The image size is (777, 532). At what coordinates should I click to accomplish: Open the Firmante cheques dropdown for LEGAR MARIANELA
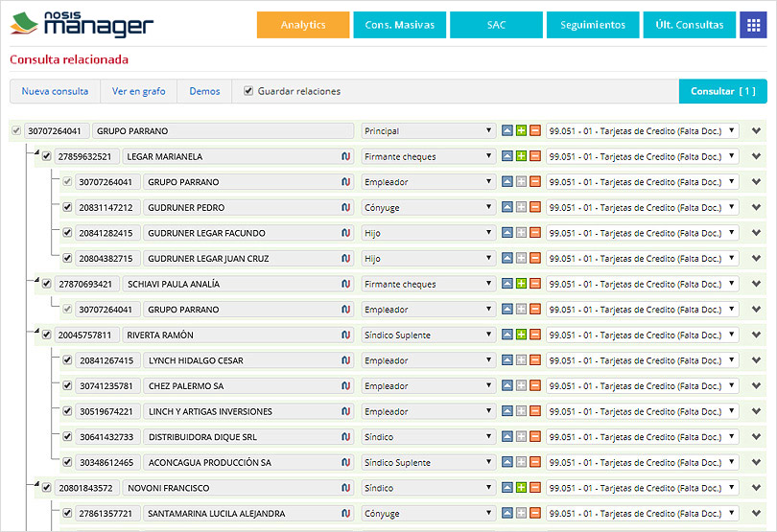tap(428, 156)
